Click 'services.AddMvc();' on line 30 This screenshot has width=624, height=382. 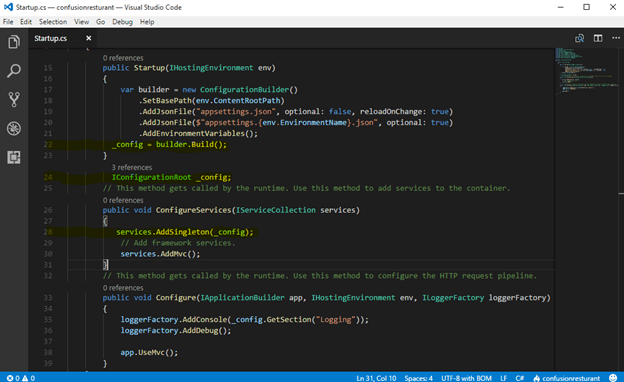[160, 254]
